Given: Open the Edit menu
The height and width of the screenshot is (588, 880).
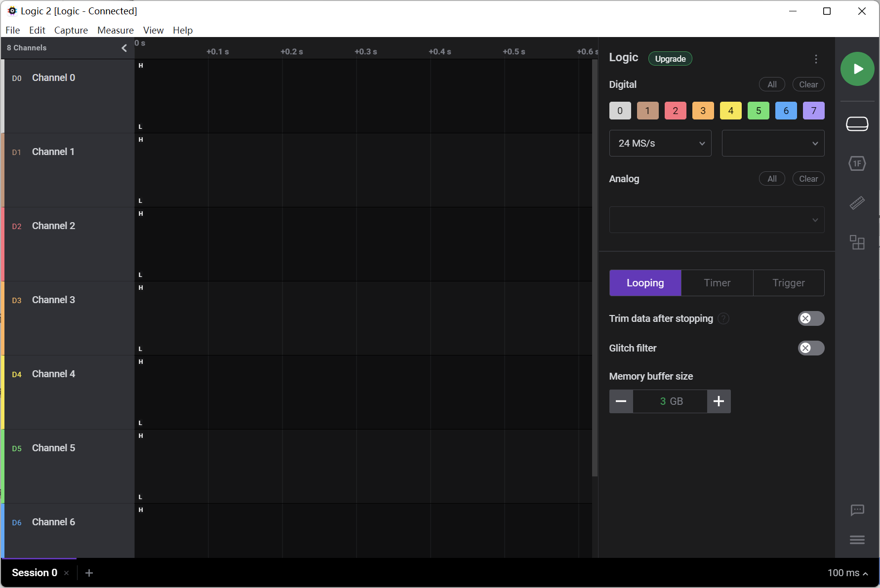Looking at the screenshot, I should click(x=37, y=30).
